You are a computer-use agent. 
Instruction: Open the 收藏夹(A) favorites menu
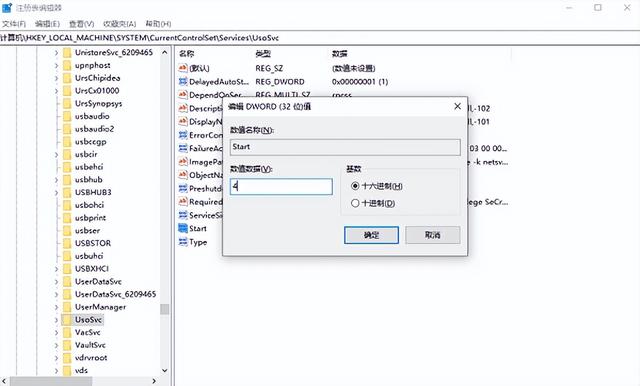click(x=120, y=24)
